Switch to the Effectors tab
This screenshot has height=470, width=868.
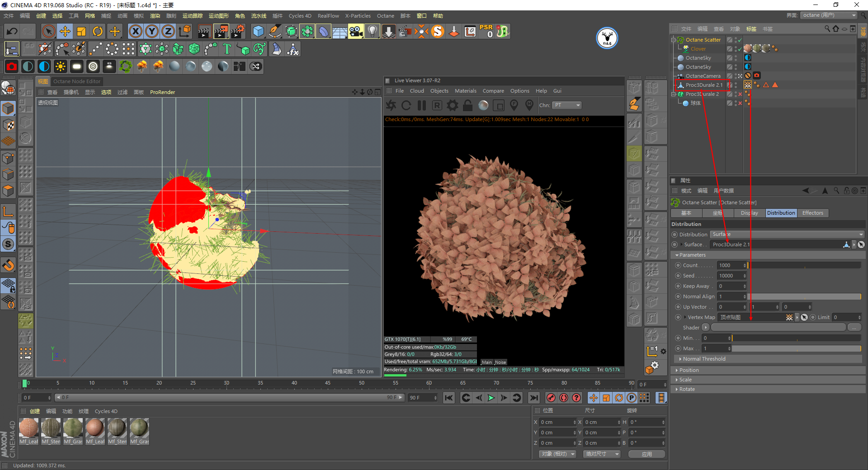tap(812, 213)
